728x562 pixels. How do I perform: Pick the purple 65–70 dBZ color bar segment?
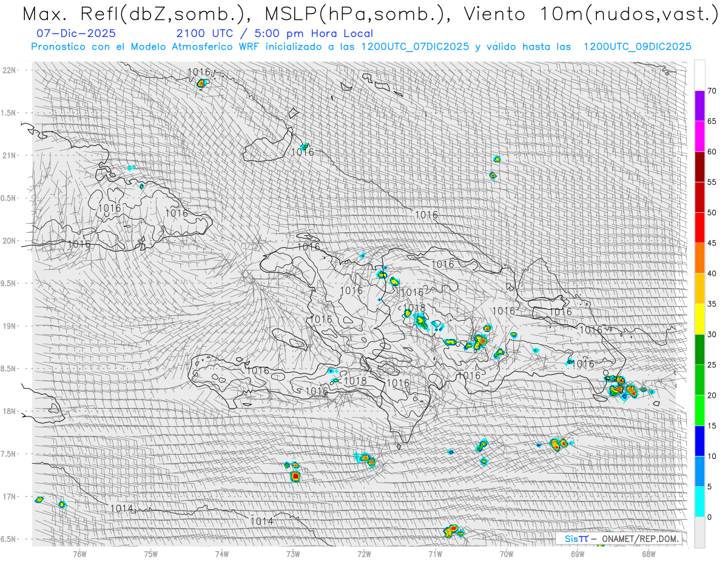click(699, 105)
